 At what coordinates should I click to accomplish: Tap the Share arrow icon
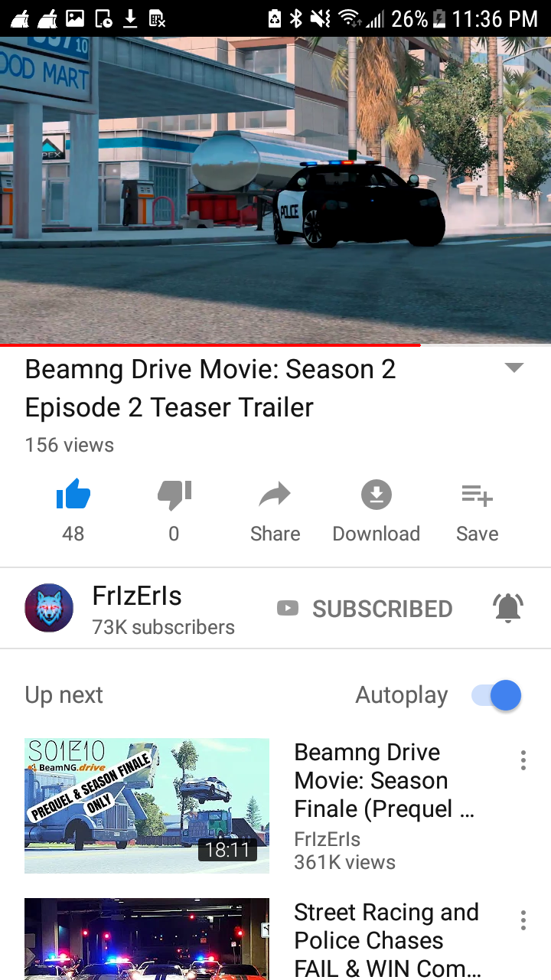click(275, 495)
